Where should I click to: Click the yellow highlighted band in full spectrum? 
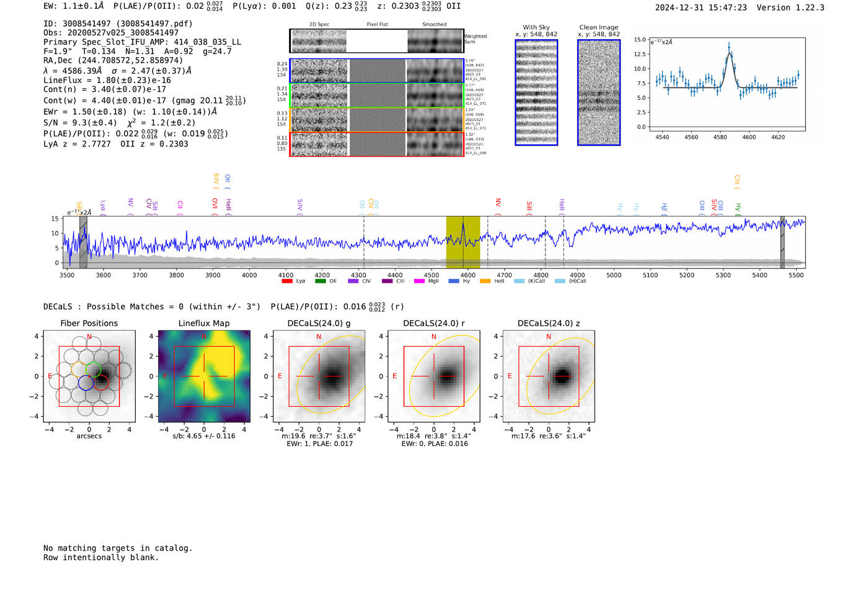[x=463, y=242]
